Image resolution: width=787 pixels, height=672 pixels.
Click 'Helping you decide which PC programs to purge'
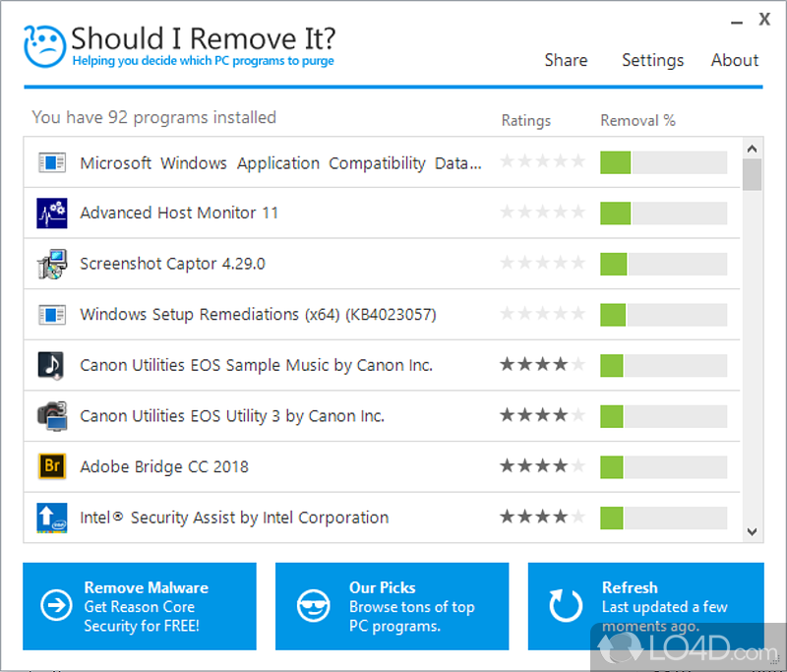pyautogui.click(x=204, y=61)
